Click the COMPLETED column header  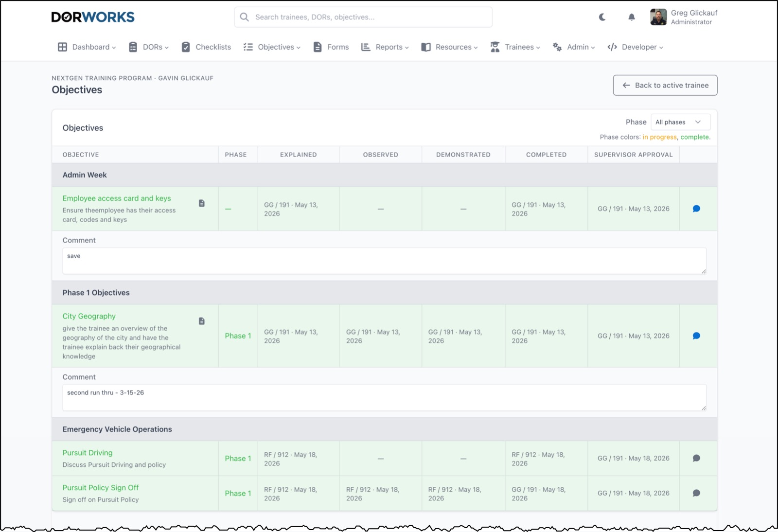click(546, 155)
